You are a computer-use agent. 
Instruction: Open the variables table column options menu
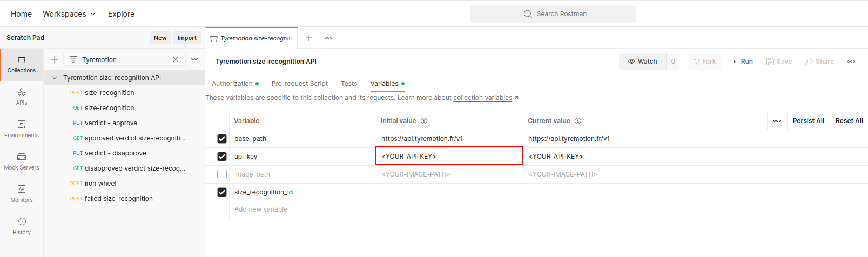777,121
